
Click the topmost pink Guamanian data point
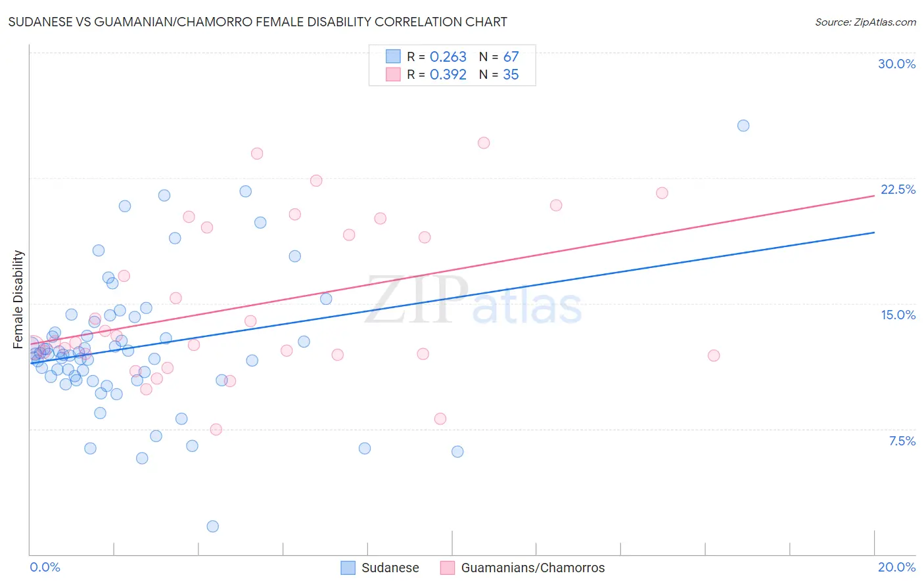coord(484,143)
